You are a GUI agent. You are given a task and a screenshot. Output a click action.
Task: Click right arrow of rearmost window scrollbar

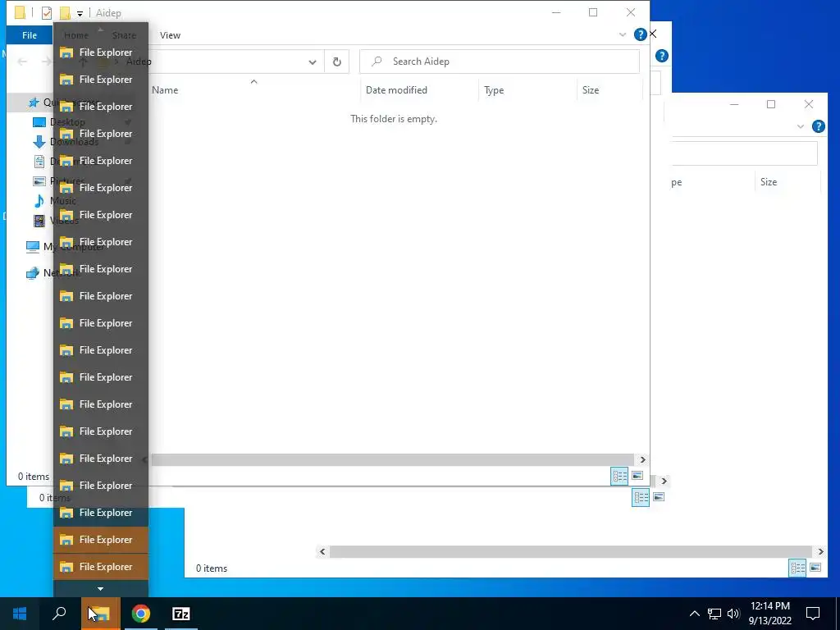(x=820, y=551)
